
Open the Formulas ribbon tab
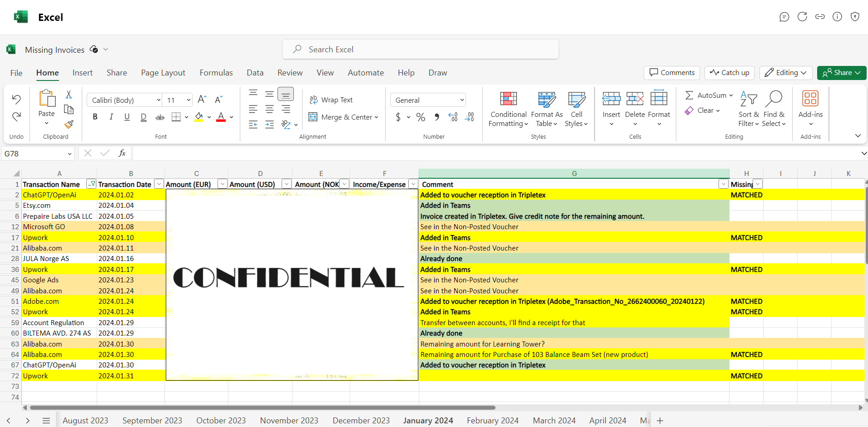[x=216, y=73]
